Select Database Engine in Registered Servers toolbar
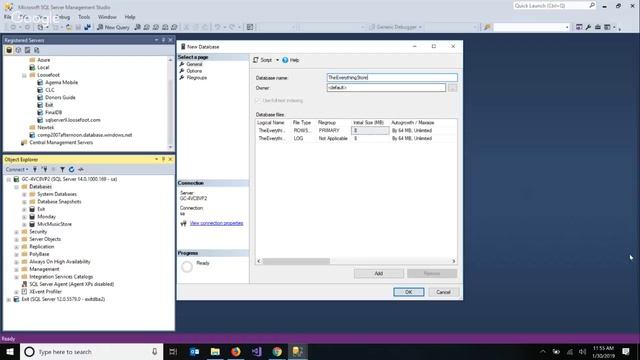This screenshot has height=360, width=640. 9,50
